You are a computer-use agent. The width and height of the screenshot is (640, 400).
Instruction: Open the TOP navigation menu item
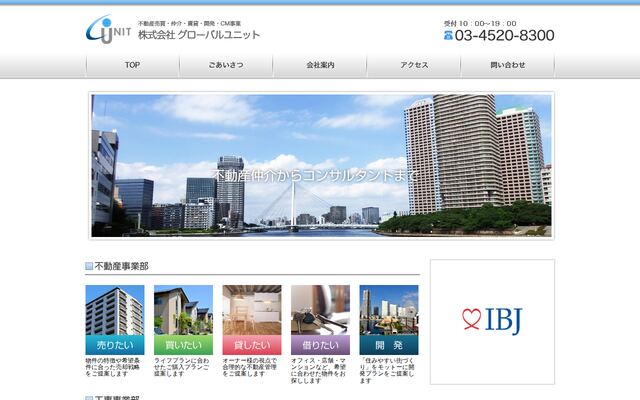[133, 65]
